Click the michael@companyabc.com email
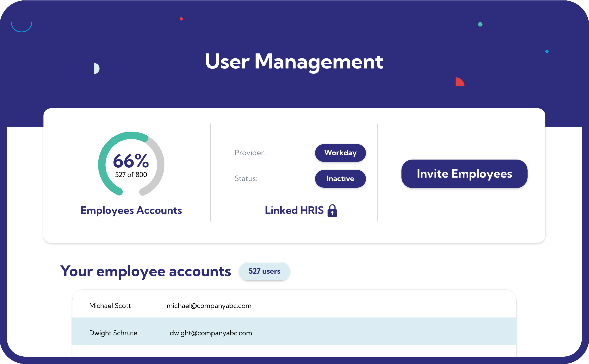Screen dimensions: 589x364 [x=209, y=306]
